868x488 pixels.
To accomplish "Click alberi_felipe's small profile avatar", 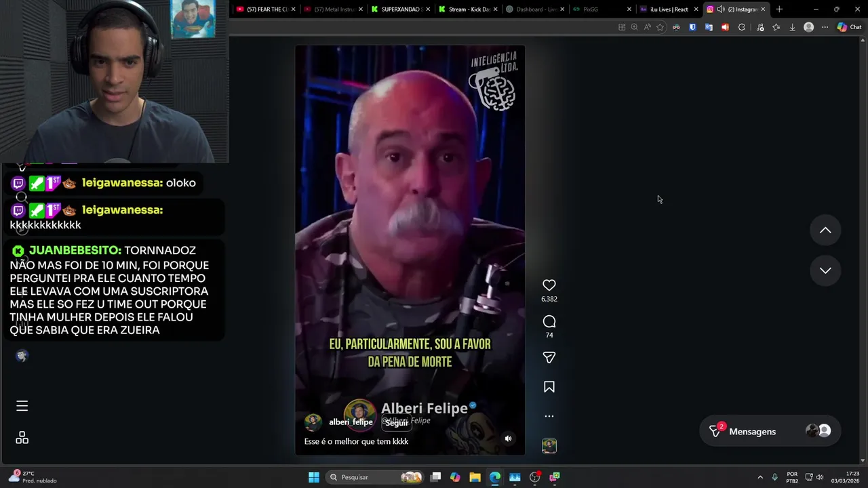I will click(313, 422).
